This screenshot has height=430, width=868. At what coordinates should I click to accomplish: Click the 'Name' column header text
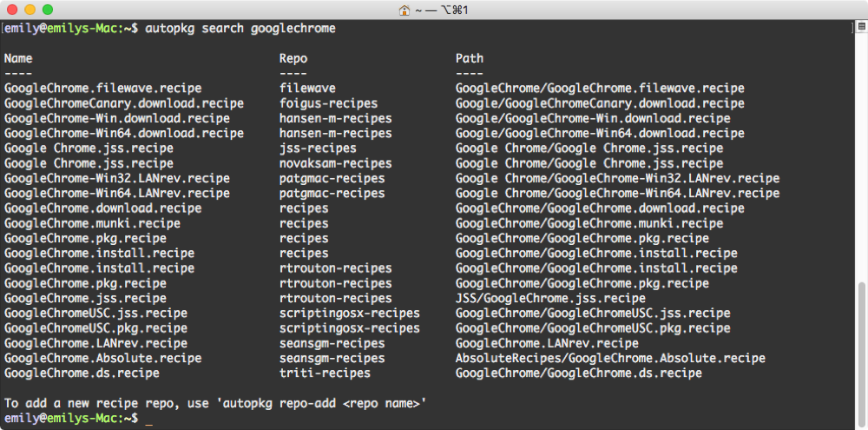[18, 58]
